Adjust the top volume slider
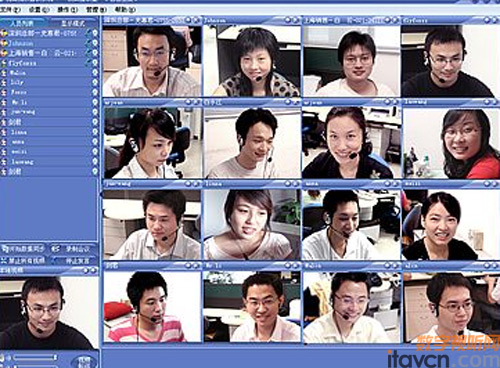Screen dimensions: 500x368 pos(35,358)
